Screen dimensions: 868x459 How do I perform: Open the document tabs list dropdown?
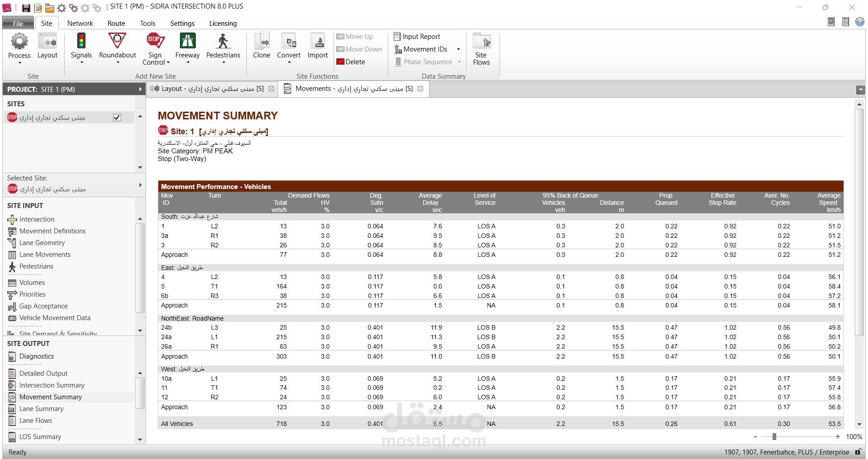click(860, 90)
